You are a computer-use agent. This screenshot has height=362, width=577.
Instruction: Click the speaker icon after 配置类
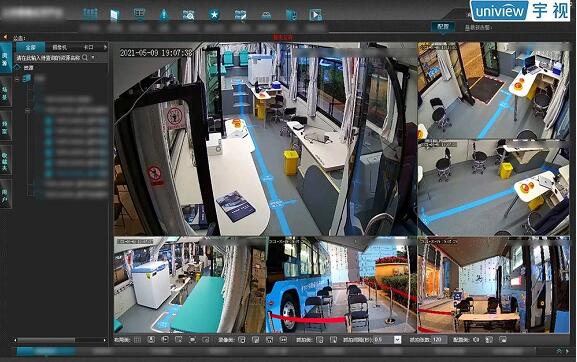click(x=476, y=340)
